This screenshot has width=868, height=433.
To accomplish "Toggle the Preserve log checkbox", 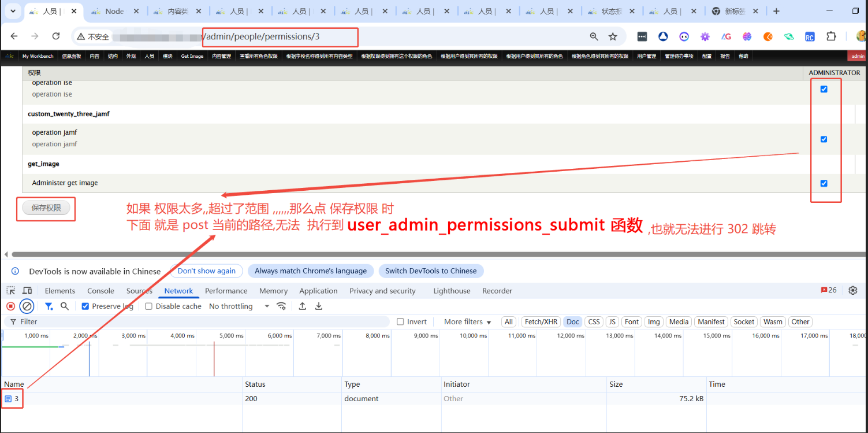I will tap(85, 306).
